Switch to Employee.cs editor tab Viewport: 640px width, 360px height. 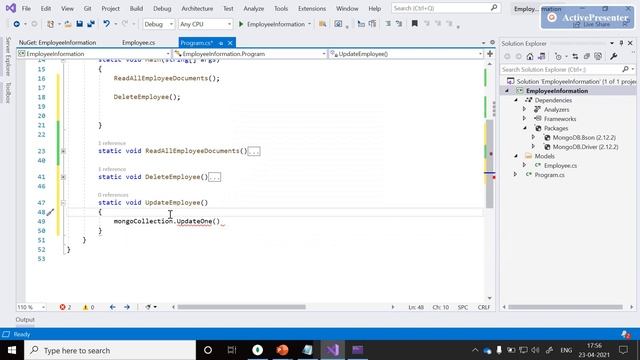point(138,42)
